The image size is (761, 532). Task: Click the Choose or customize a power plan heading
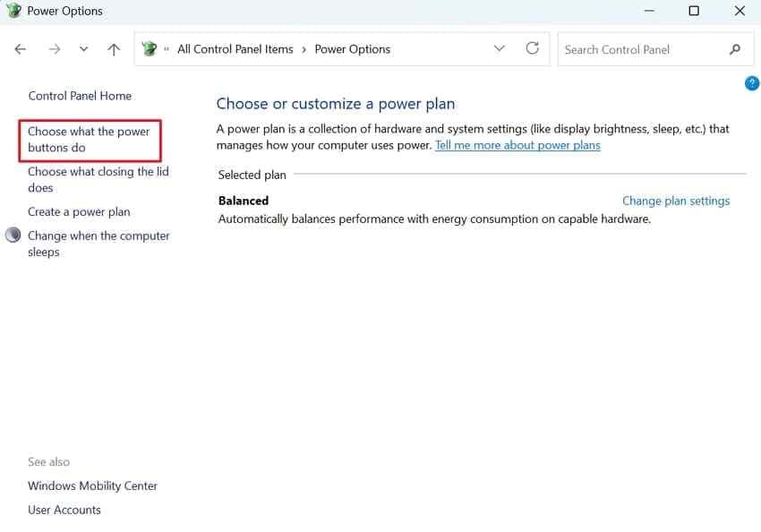(x=336, y=103)
